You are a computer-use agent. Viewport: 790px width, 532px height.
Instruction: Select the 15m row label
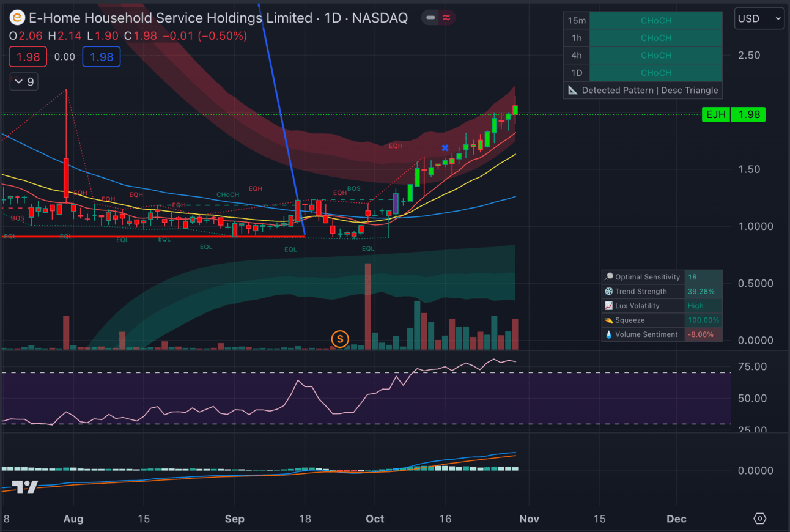(577, 20)
